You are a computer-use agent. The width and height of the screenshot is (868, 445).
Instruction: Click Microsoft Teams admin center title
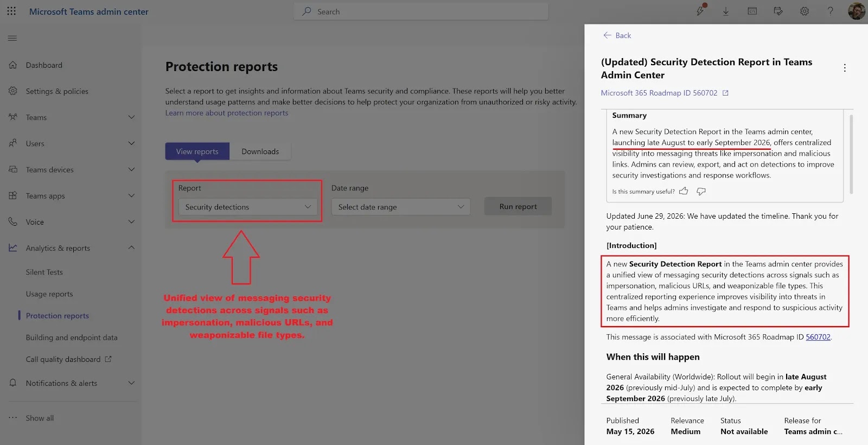[89, 11]
